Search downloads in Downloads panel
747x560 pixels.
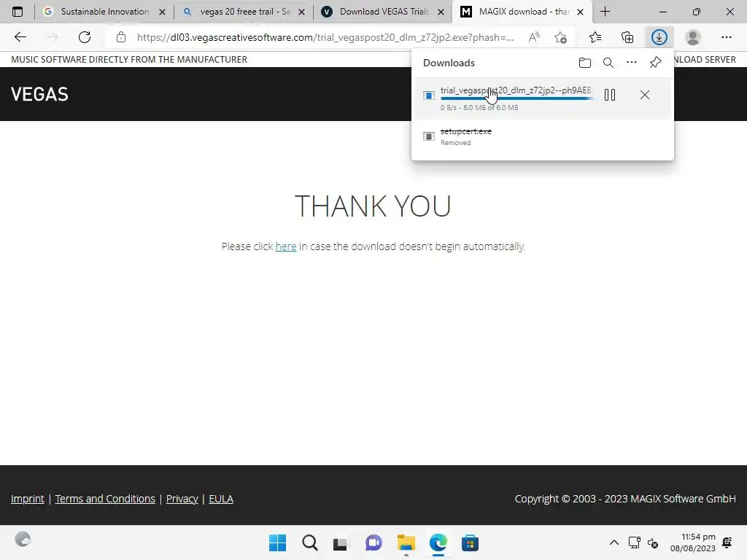(608, 63)
